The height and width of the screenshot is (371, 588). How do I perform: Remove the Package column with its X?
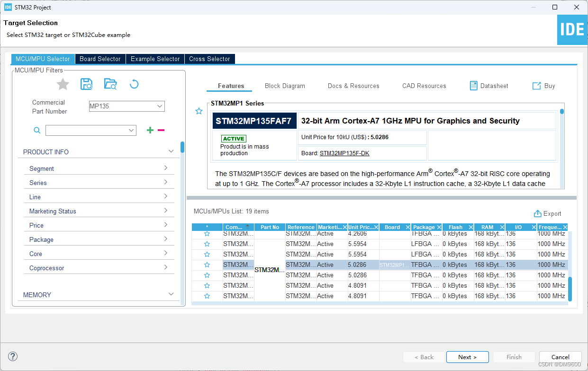point(439,227)
